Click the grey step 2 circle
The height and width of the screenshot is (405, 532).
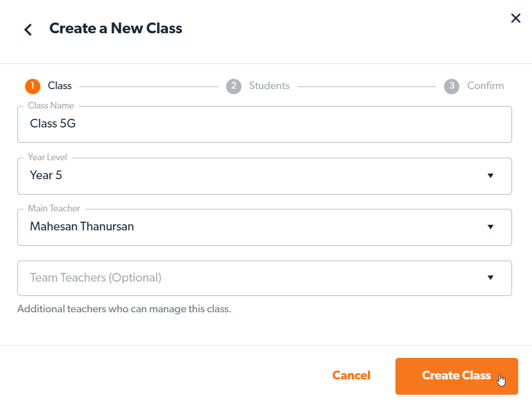[234, 86]
